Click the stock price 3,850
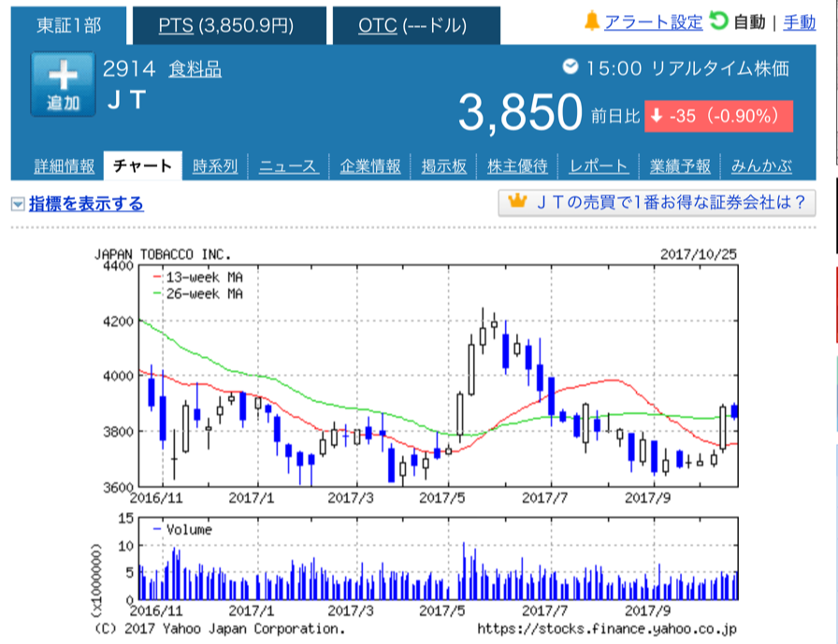 520,112
